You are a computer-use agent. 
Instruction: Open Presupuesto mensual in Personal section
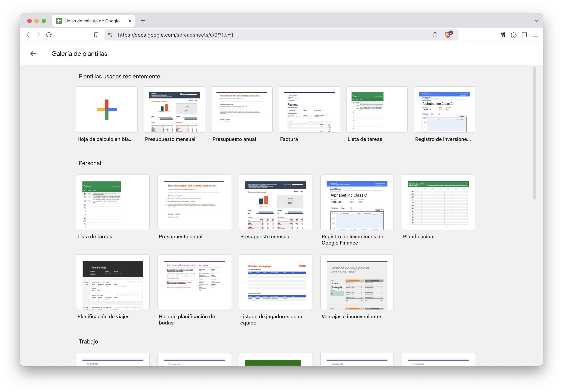(276, 202)
